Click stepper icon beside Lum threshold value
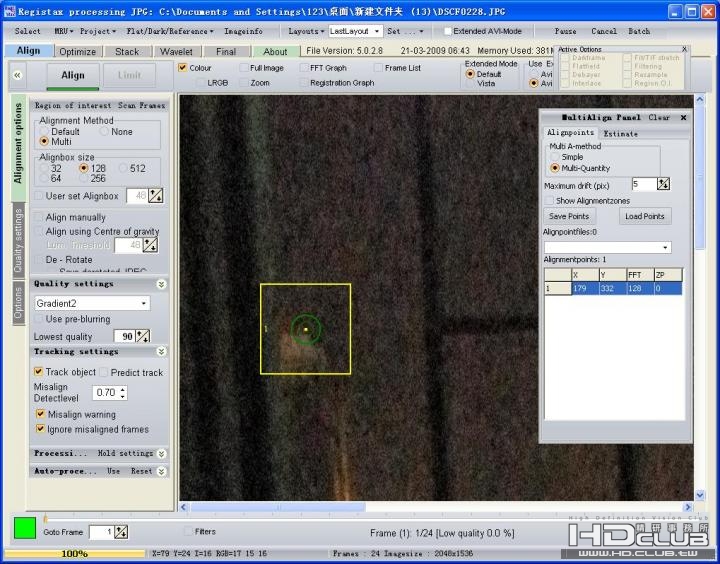Viewport: 720px width, 564px height. tap(150, 245)
